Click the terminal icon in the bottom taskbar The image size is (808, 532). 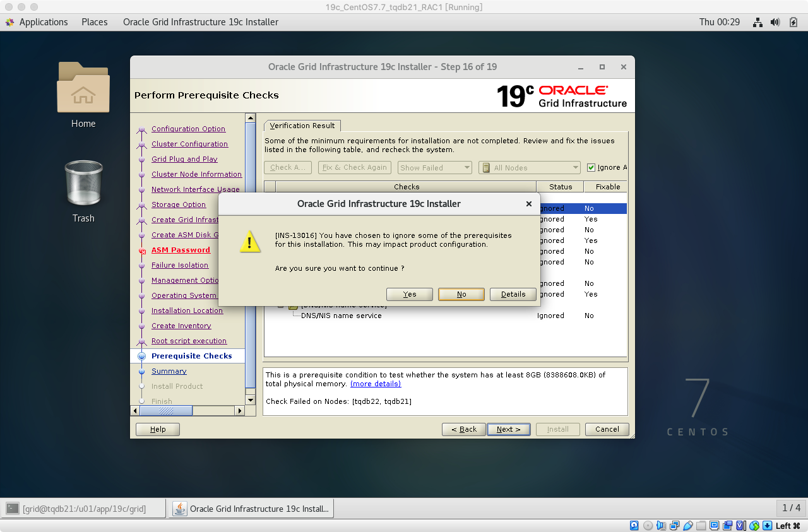coord(13,508)
